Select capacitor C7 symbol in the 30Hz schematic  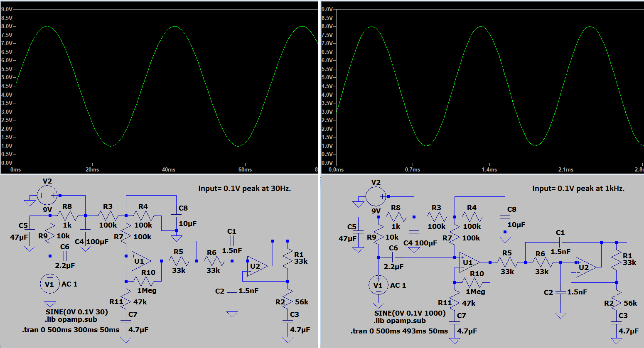click(x=126, y=321)
